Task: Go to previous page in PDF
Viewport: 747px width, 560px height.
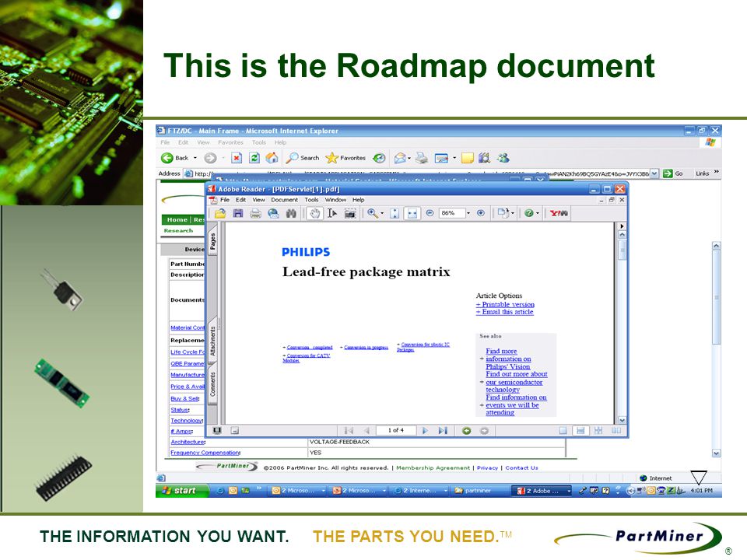Action: tap(366, 430)
